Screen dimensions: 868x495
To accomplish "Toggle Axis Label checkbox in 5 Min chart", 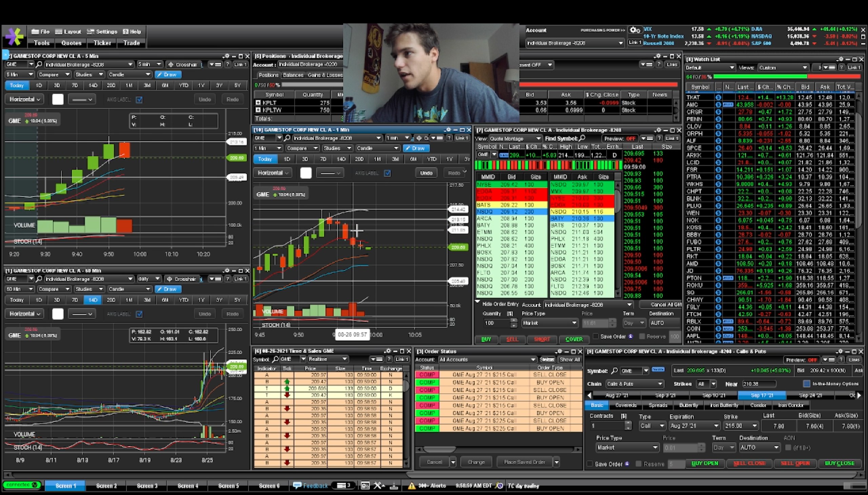I will tap(139, 100).
